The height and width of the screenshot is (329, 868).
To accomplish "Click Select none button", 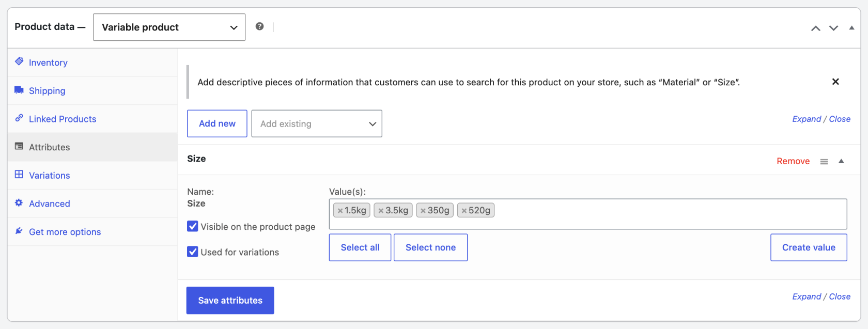I will [x=430, y=247].
